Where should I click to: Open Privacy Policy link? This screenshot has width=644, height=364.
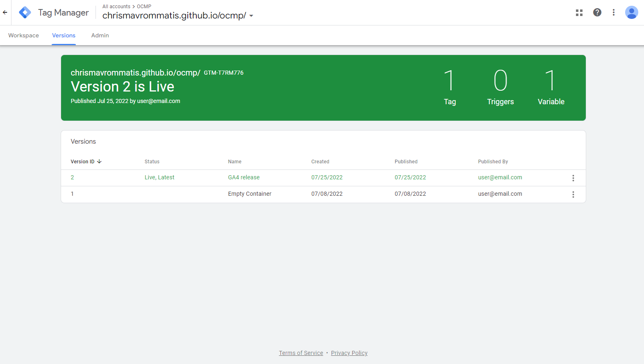point(349,353)
